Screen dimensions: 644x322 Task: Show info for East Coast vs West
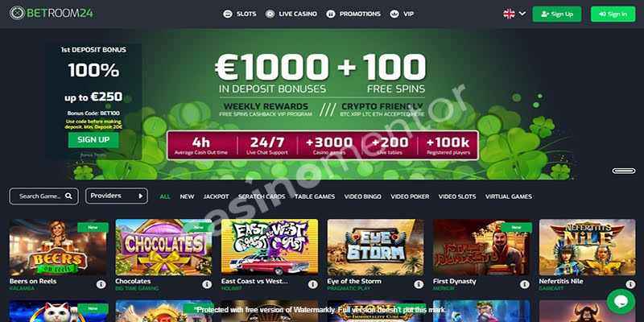point(313,284)
